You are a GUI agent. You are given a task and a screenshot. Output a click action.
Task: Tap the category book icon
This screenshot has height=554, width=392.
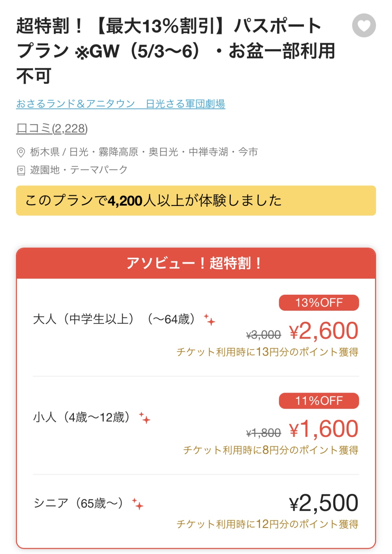(x=21, y=170)
